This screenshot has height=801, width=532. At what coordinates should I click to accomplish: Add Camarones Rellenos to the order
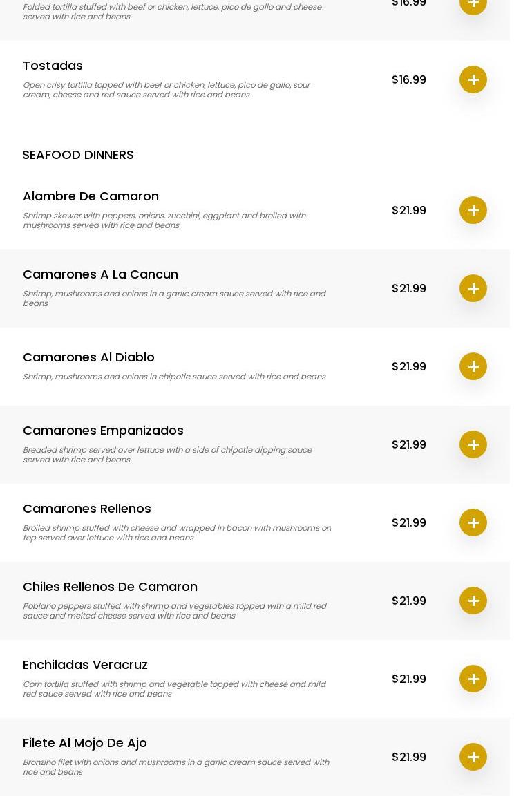pos(473,522)
